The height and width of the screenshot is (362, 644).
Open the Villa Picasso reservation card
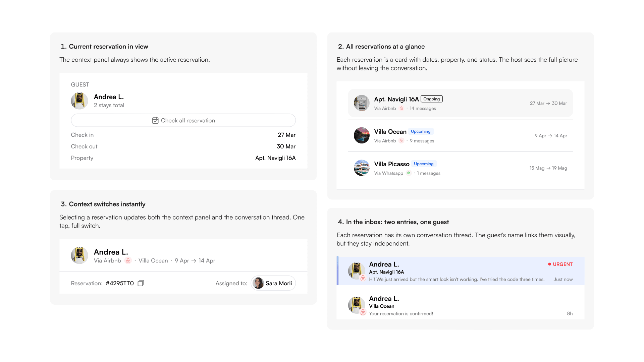pyautogui.click(x=460, y=168)
